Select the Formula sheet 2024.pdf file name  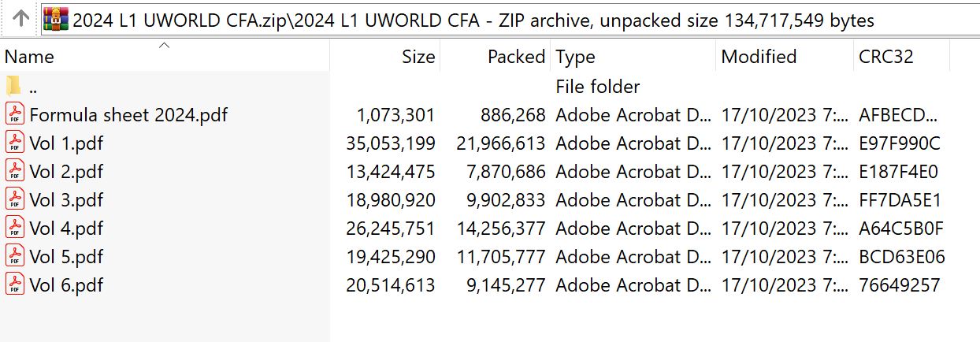pyautogui.click(x=128, y=115)
